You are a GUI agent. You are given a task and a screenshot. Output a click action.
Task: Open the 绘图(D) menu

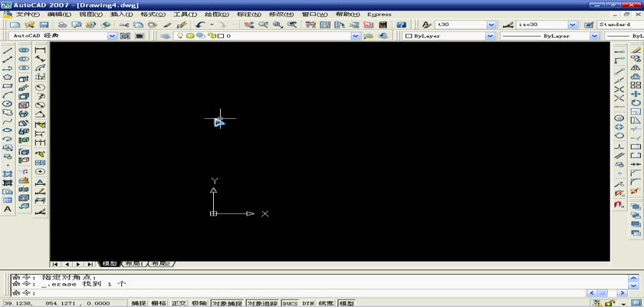[217, 15]
